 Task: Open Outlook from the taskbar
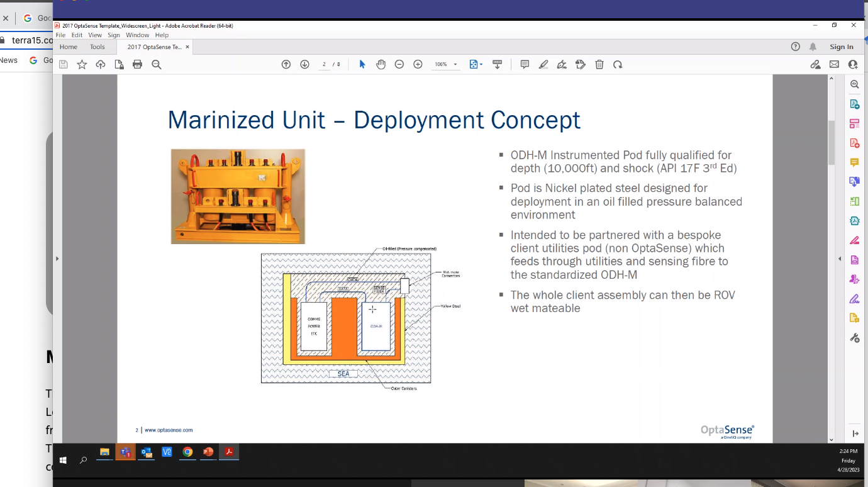click(x=146, y=452)
